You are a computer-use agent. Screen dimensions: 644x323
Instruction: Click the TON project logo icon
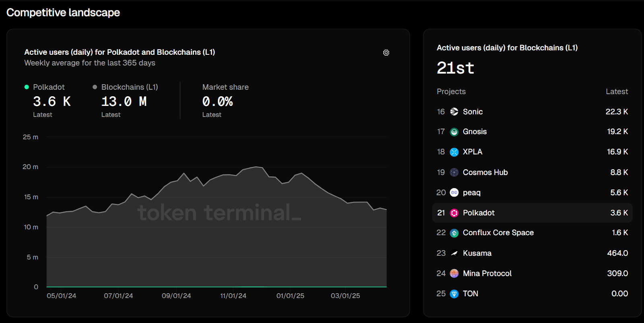(454, 294)
